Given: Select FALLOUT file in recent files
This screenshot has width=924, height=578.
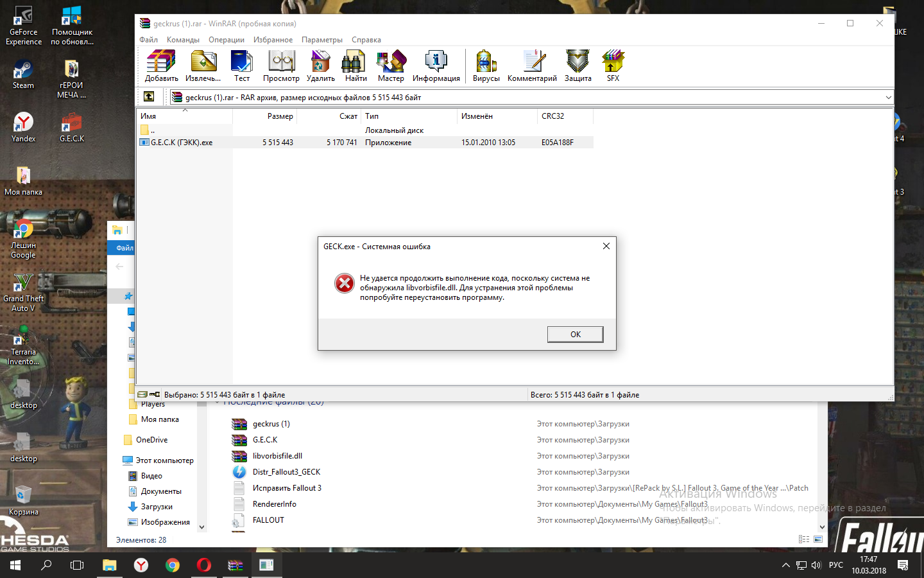Looking at the screenshot, I should (268, 520).
